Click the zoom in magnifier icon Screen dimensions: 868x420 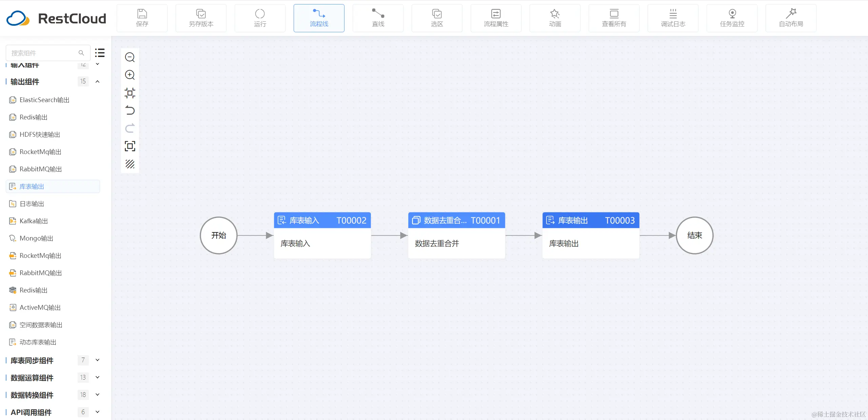coord(130,75)
